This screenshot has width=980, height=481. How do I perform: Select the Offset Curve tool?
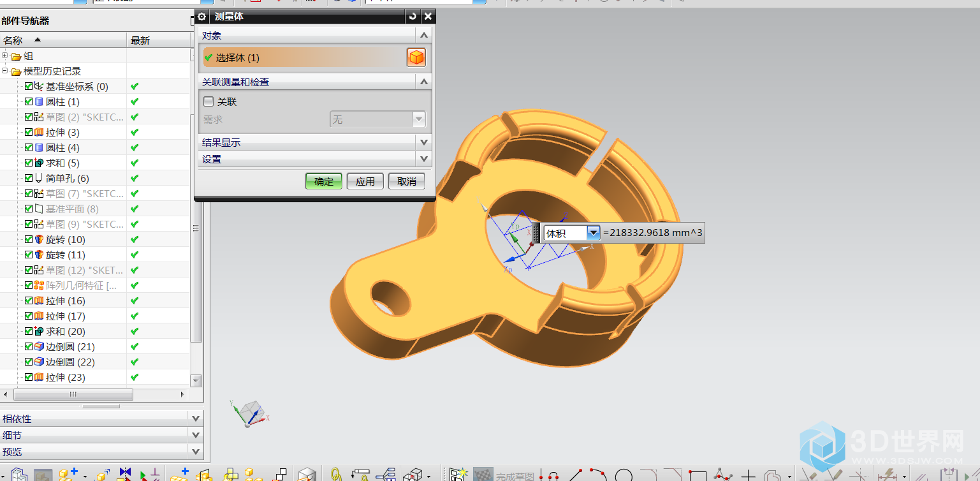coord(773,475)
